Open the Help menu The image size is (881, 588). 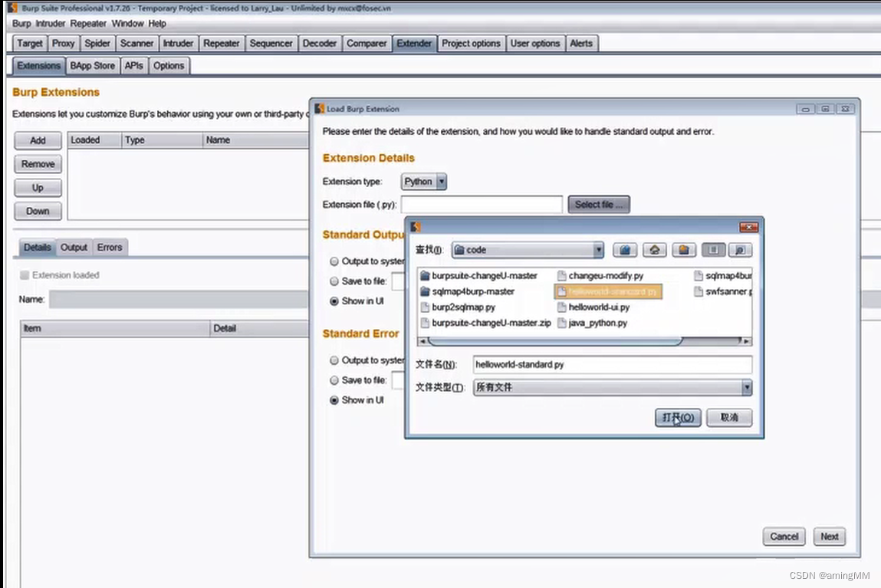(157, 24)
